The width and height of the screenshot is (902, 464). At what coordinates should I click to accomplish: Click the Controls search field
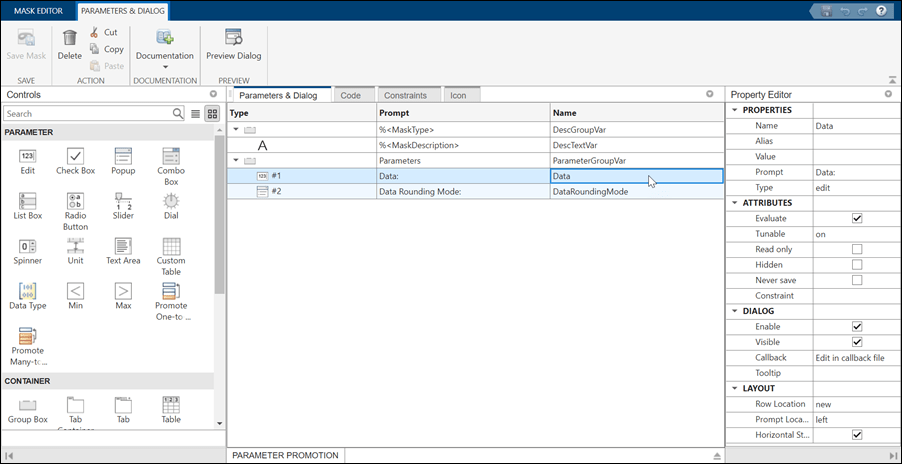88,114
